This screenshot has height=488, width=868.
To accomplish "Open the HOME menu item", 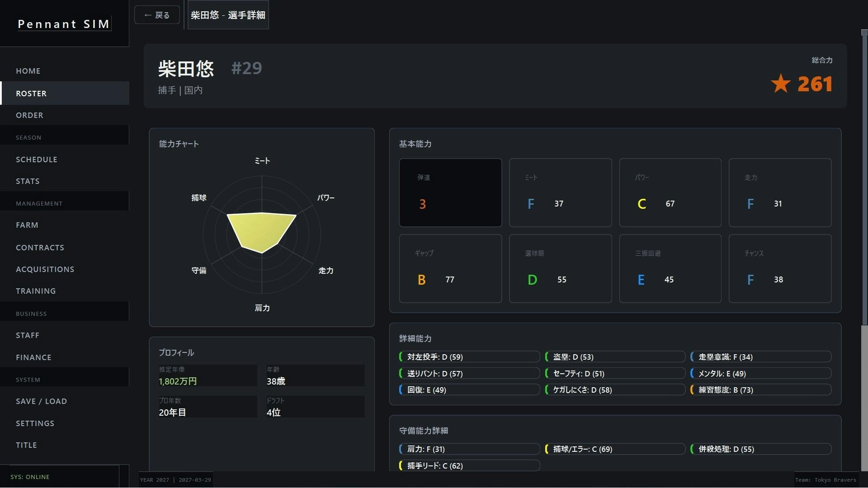I will pyautogui.click(x=28, y=71).
